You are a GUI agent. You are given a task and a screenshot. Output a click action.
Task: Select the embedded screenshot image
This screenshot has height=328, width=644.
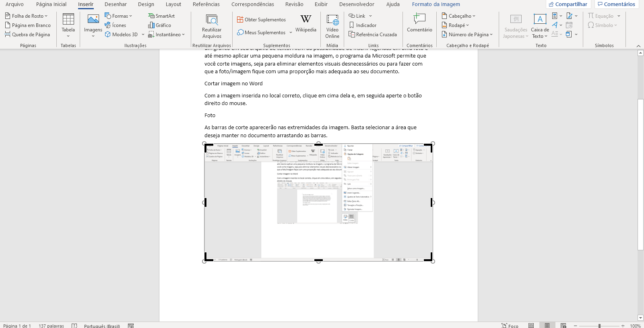click(x=318, y=202)
